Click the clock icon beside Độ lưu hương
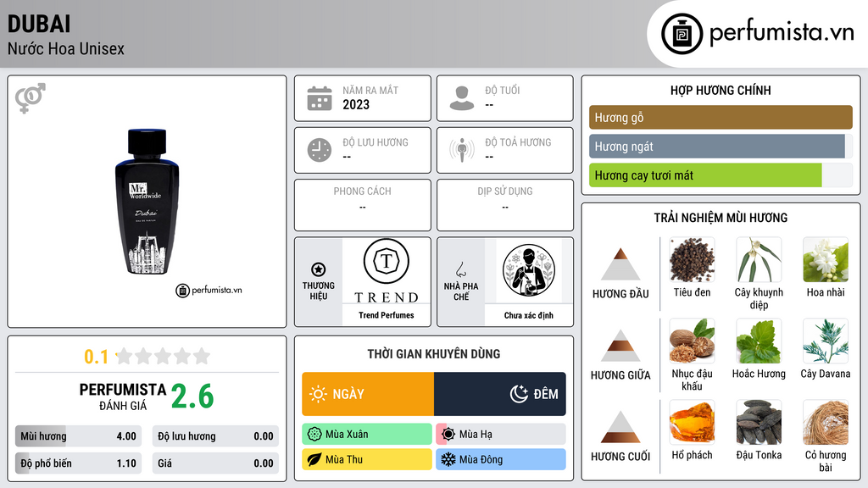This screenshot has height=488, width=868. (320, 150)
